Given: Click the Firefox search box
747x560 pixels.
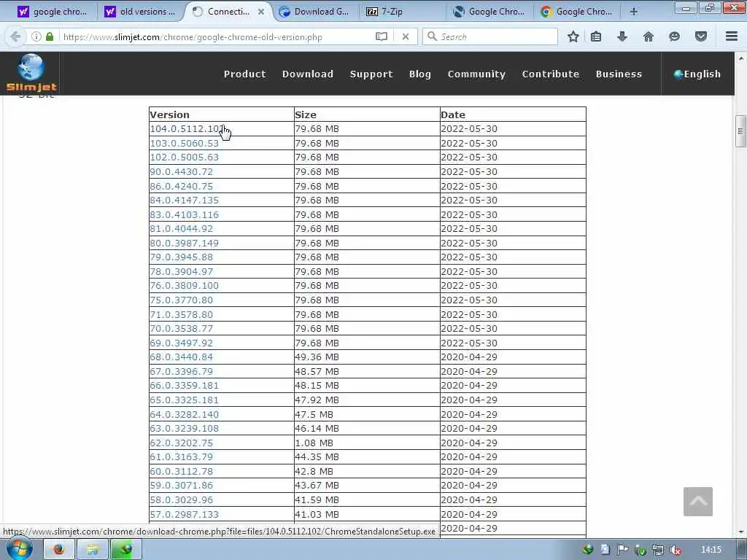Looking at the screenshot, I should click(x=491, y=36).
